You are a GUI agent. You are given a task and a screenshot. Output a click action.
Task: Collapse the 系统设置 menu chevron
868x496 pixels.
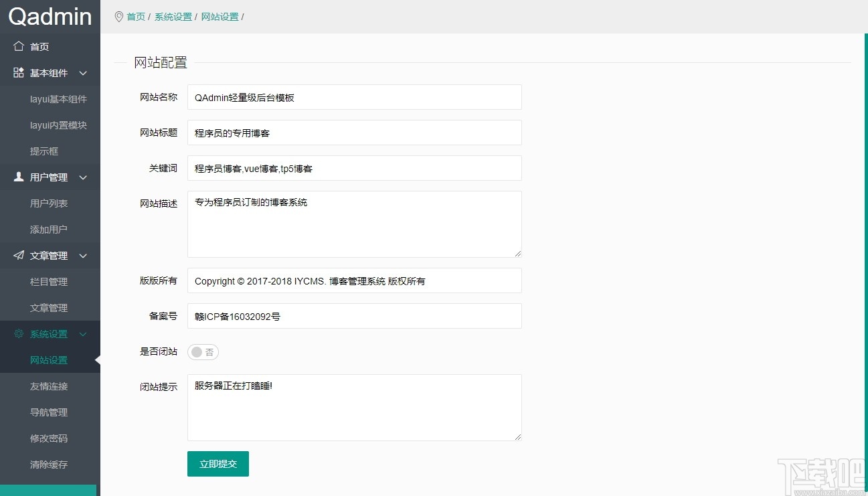(x=83, y=334)
